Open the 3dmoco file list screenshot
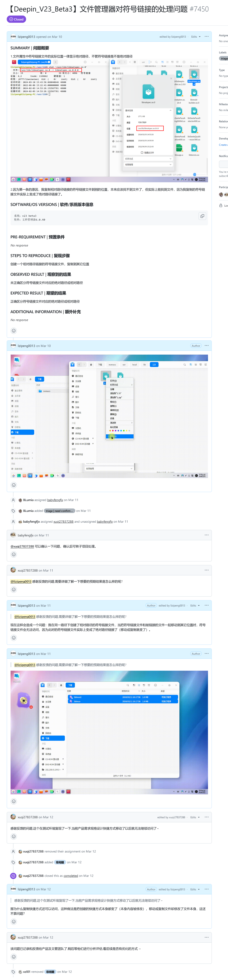 [109, 732]
